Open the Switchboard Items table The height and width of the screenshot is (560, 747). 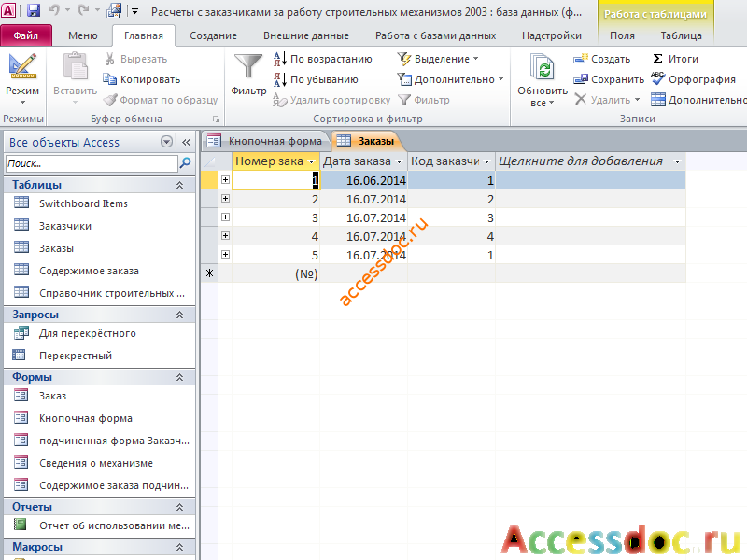tap(83, 203)
